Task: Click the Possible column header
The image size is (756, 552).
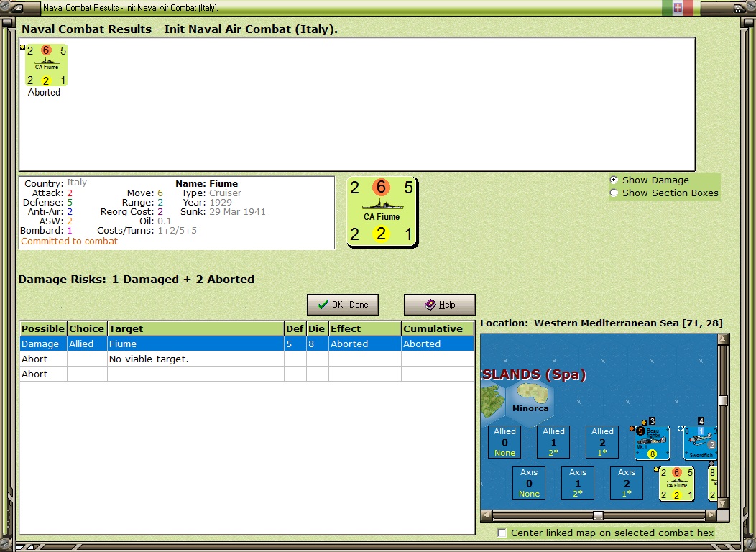Action: point(43,328)
